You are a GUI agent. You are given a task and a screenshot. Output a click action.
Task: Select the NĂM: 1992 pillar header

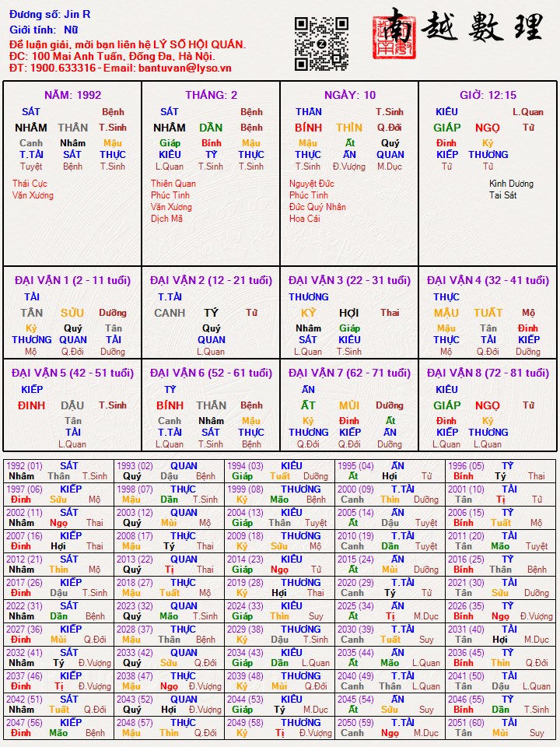72,95
